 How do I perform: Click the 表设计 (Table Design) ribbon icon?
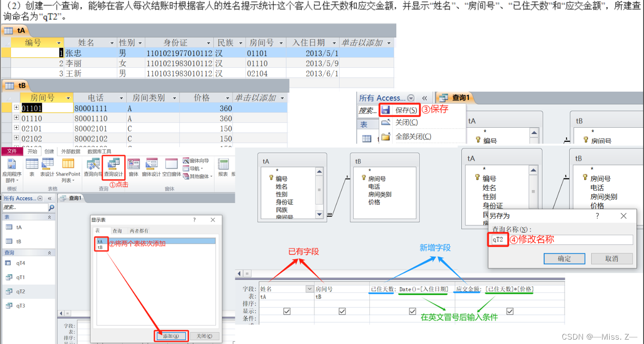(x=47, y=168)
